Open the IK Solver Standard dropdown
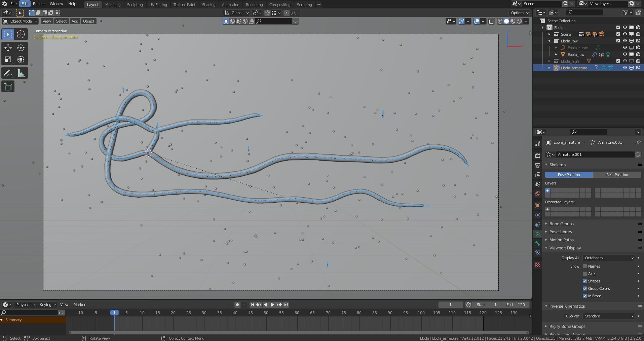This screenshot has width=644, height=341. (x=609, y=316)
